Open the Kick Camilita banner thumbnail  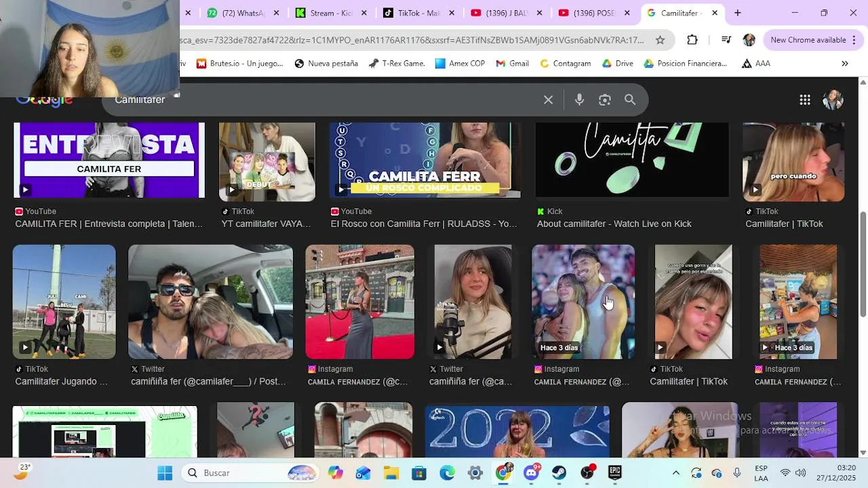point(632,161)
